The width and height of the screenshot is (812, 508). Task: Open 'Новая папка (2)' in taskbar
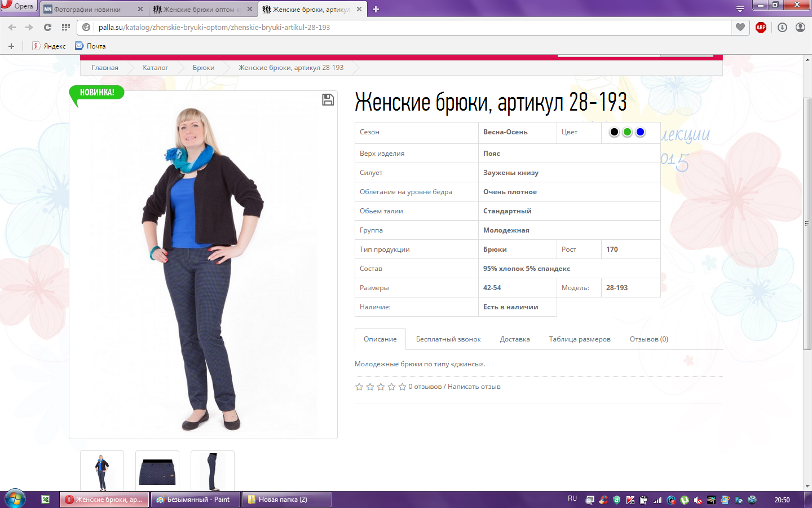coord(287,500)
